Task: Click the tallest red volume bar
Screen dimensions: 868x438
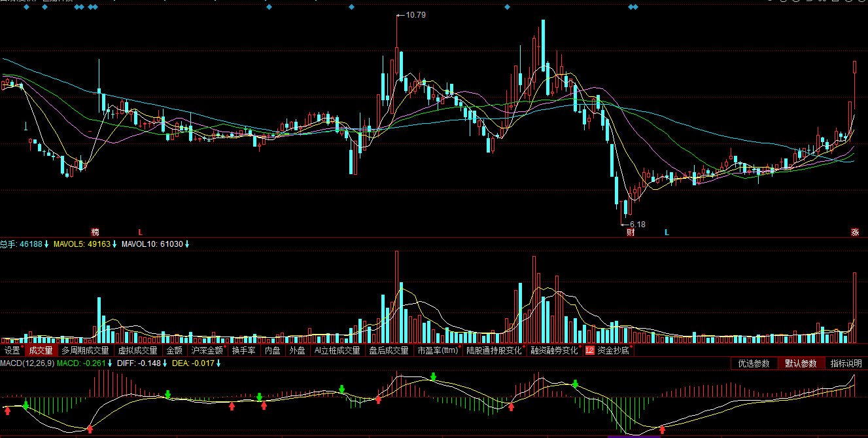Action: (x=396, y=297)
